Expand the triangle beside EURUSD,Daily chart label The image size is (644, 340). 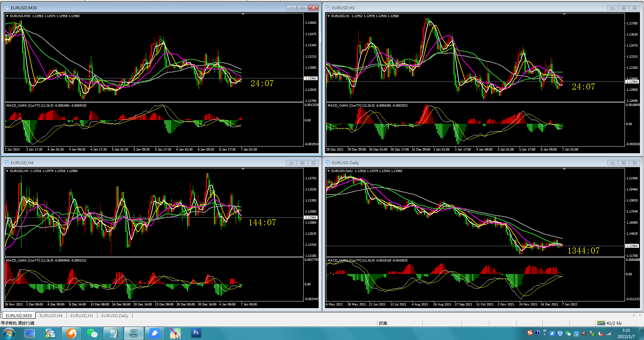329,171
